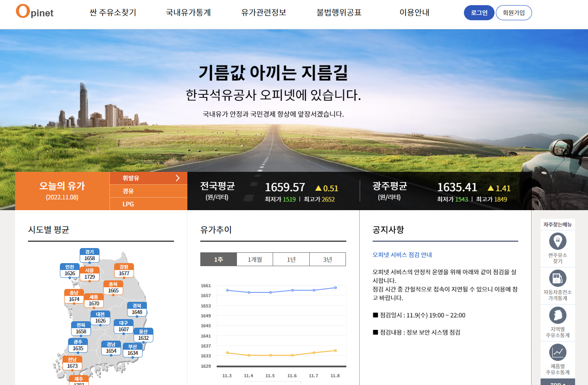Open the 지역별 주유소통계 map icon
588x385 pixels.
pyautogui.click(x=558, y=316)
